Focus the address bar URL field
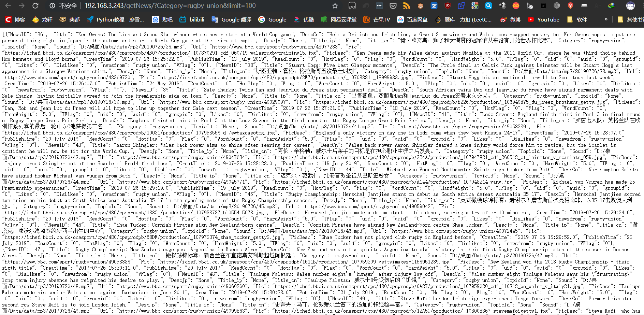The image size is (644, 315). tap(170, 6)
